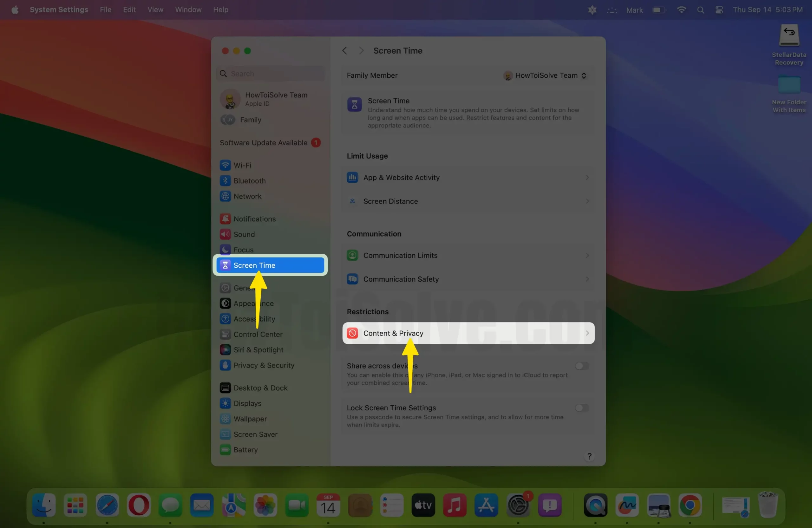Open the Edit menu

point(129,10)
